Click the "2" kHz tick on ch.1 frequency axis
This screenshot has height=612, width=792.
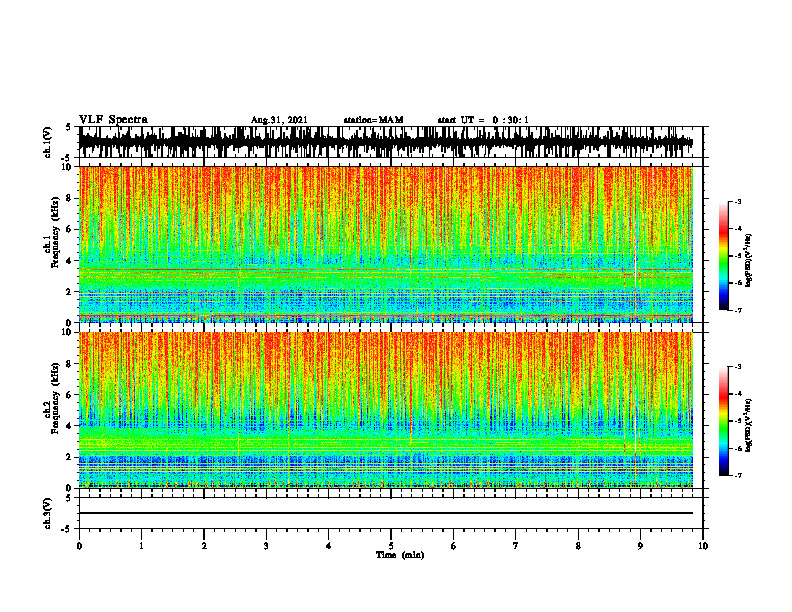[x=70, y=292]
